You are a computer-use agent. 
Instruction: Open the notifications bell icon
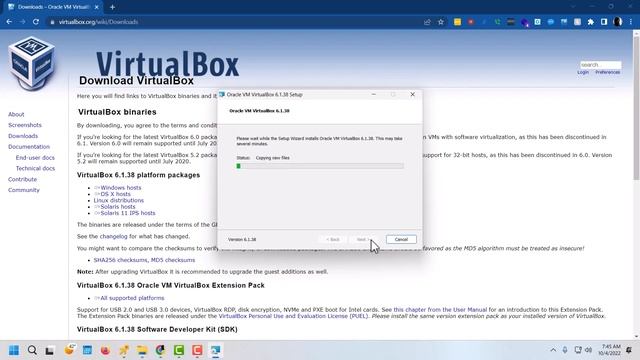629,350
